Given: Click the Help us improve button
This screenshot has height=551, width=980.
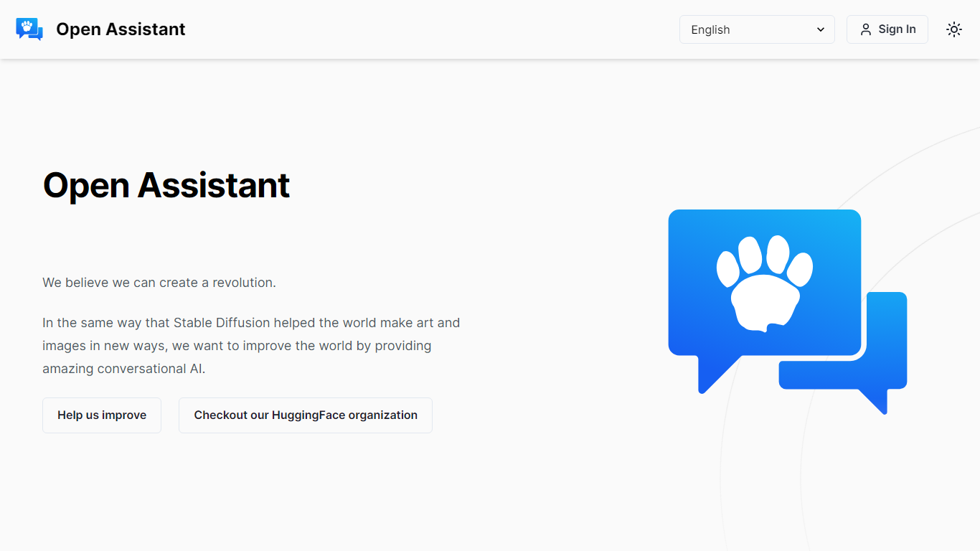Looking at the screenshot, I should tap(101, 415).
